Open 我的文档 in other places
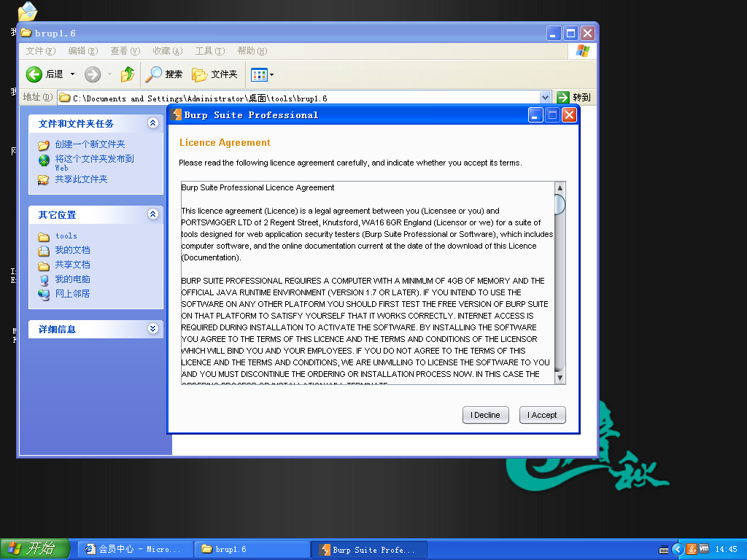This screenshot has height=560, width=747. (x=72, y=250)
